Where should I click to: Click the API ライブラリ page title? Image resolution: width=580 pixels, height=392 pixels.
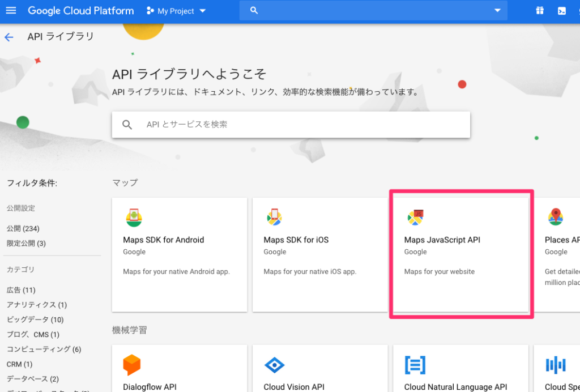[x=61, y=37]
